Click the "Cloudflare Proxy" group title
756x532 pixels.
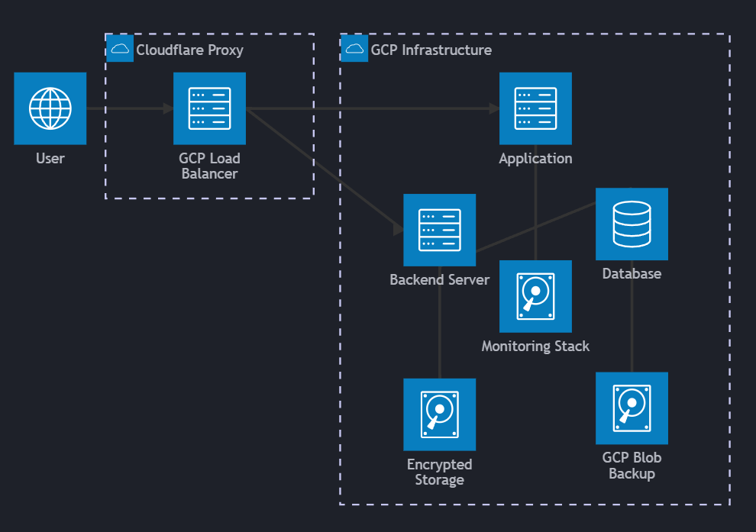coord(189,50)
